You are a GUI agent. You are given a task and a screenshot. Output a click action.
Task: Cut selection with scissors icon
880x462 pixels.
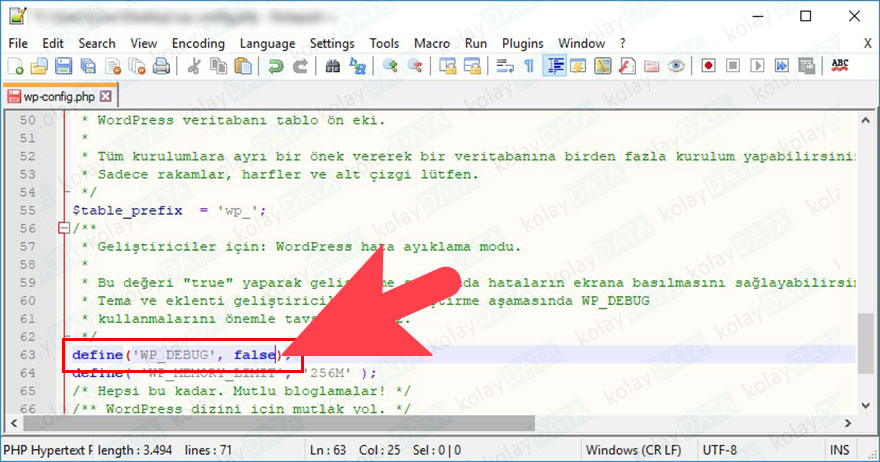(194, 66)
